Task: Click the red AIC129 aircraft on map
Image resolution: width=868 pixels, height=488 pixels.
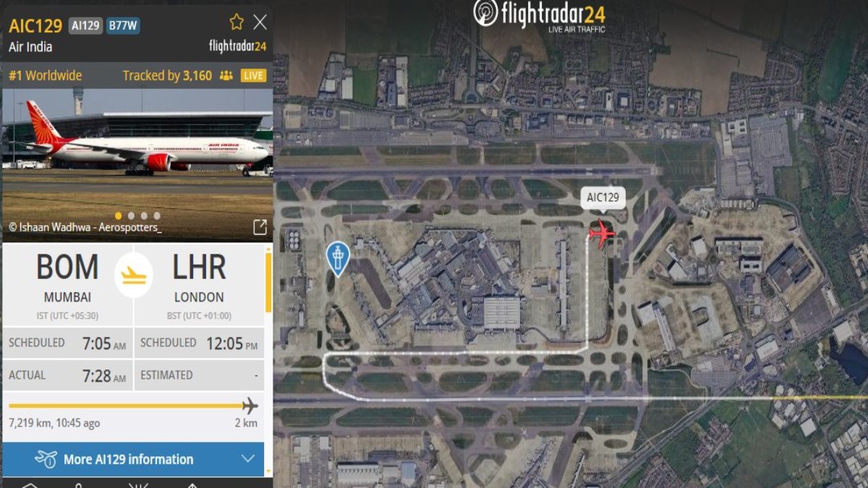Action: (601, 234)
